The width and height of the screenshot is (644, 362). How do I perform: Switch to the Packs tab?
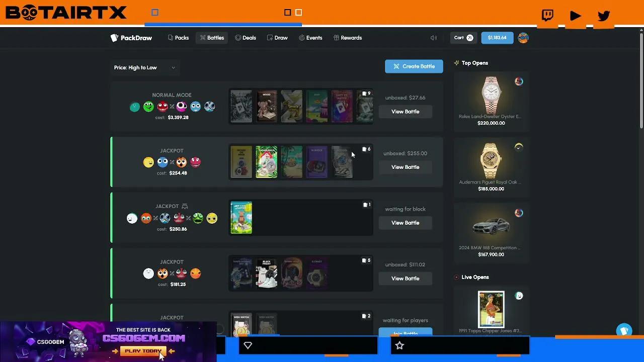178,38
